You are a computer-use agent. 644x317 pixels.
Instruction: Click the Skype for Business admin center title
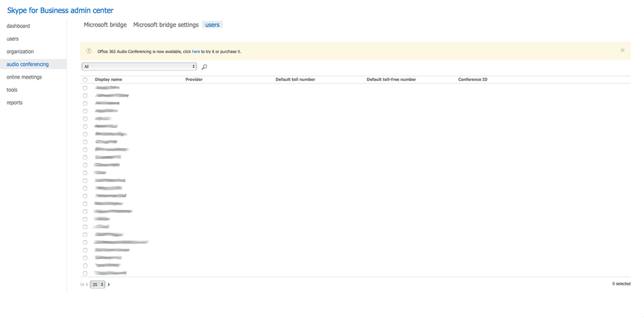tap(61, 10)
